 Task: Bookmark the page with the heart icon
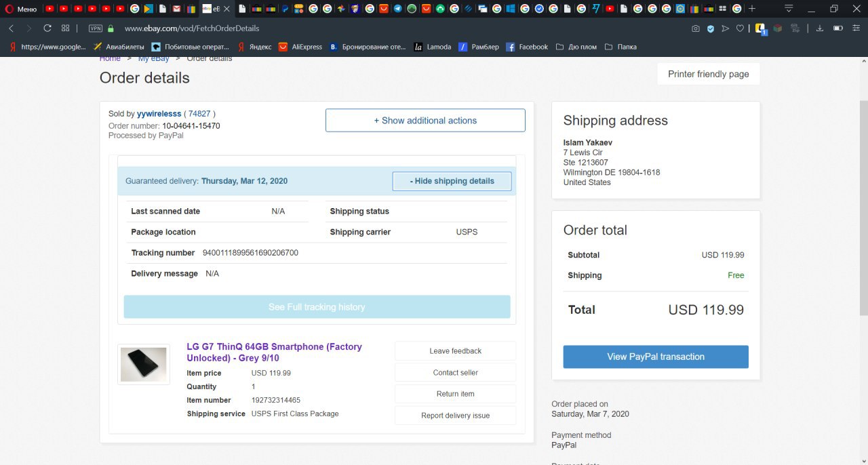coord(740,28)
